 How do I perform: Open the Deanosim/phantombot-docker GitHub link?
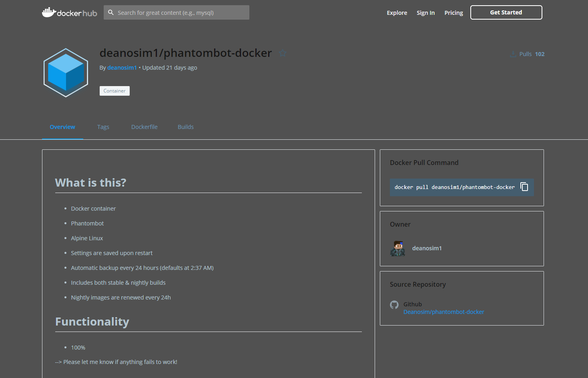coord(444,312)
